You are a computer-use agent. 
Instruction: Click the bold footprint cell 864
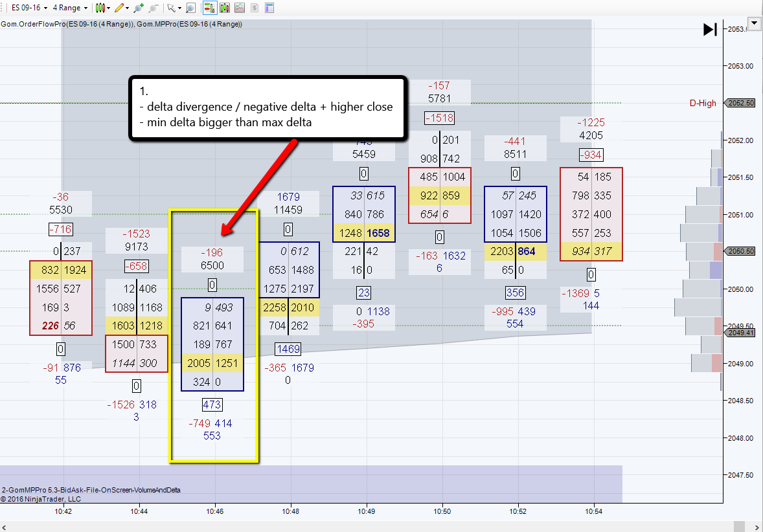pos(527,251)
